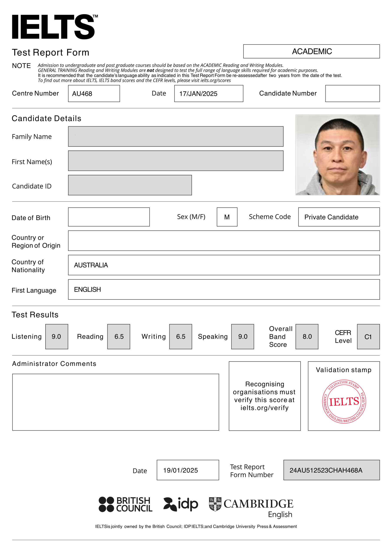The height and width of the screenshot is (555, 392).
Task: Click the Administrator Comments heading
Action: (x=54, y=364)
